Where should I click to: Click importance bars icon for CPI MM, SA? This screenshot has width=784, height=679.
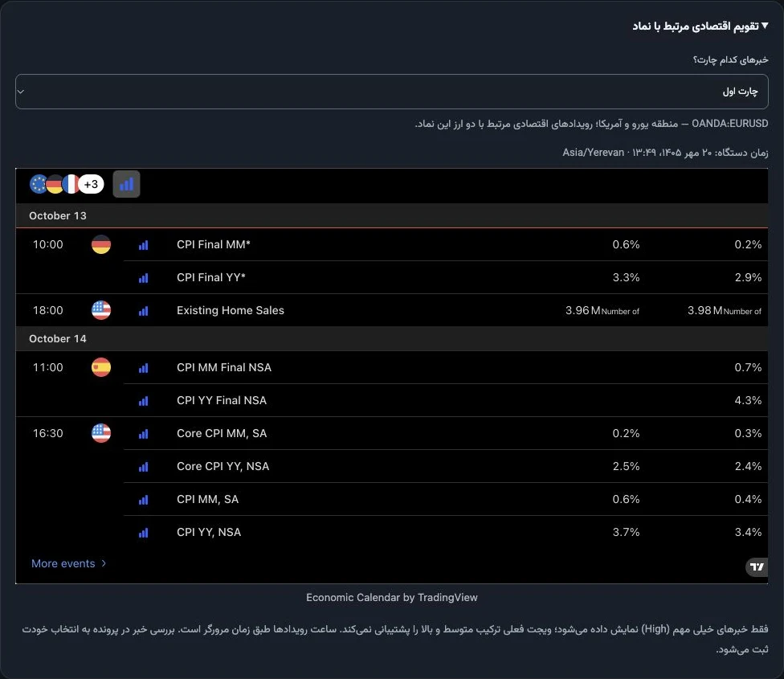(x=144, y=500)
